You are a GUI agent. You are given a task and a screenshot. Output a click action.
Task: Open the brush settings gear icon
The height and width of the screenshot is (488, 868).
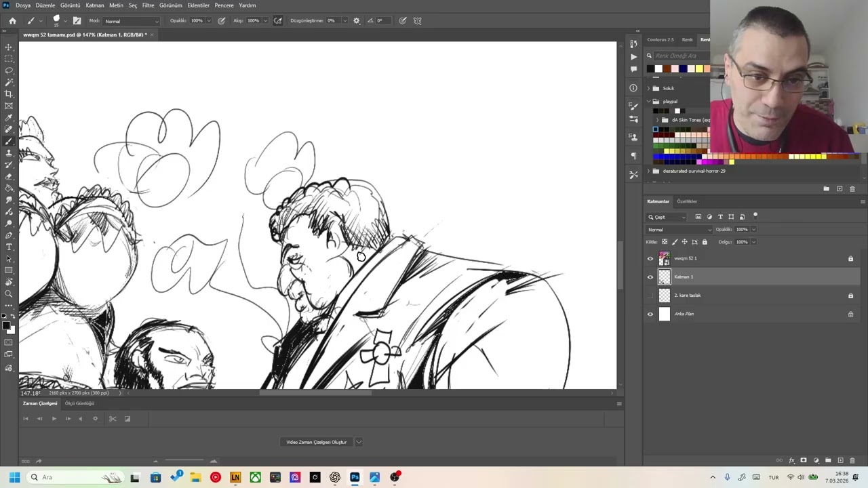click(357, 20)
